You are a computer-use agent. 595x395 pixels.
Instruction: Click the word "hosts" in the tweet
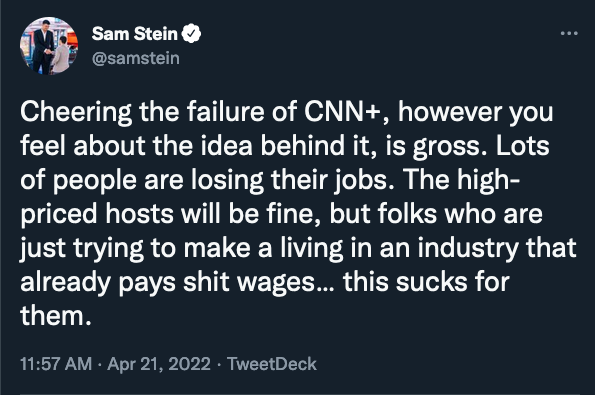139,214
